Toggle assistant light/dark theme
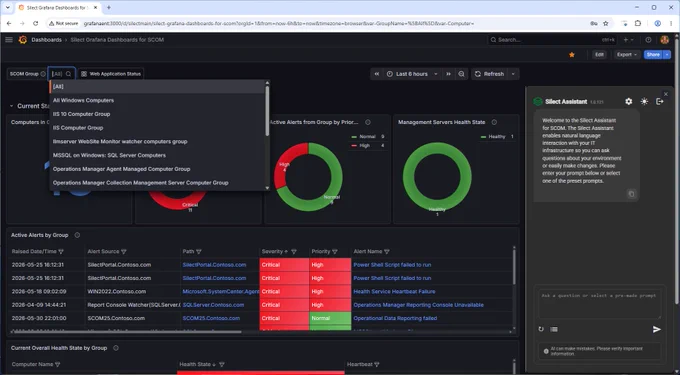This screenshot has height=375, width=680. point(644,101)
